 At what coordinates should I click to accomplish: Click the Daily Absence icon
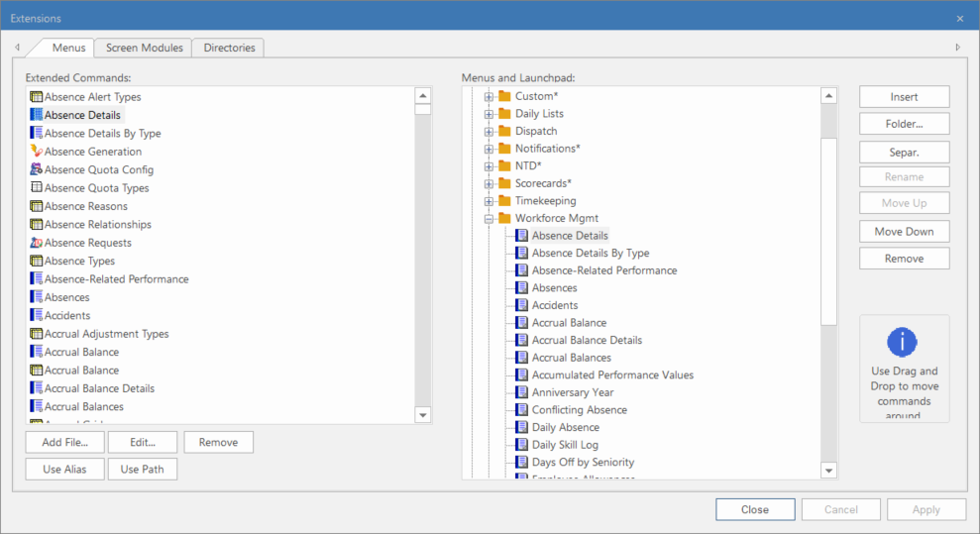pyautogui.click(x=521, y=427)
